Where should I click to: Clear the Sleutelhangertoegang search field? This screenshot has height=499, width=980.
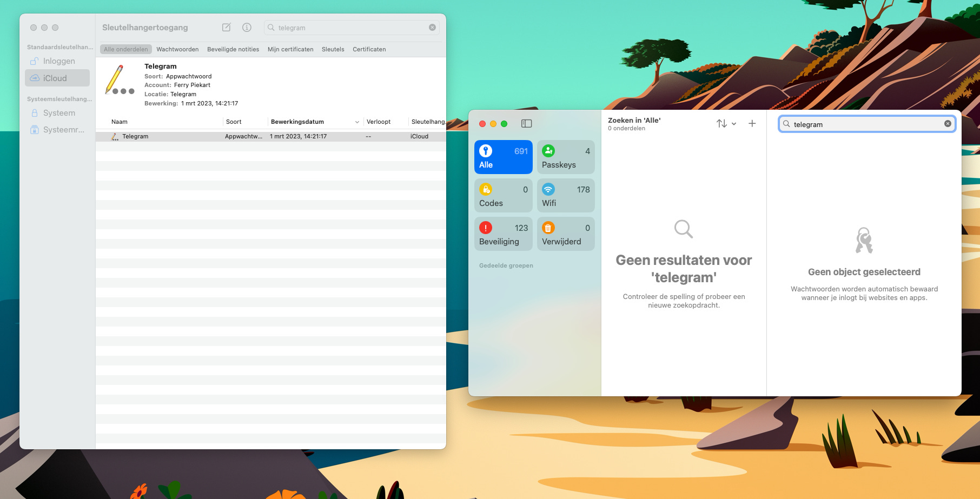click(432, 28)
